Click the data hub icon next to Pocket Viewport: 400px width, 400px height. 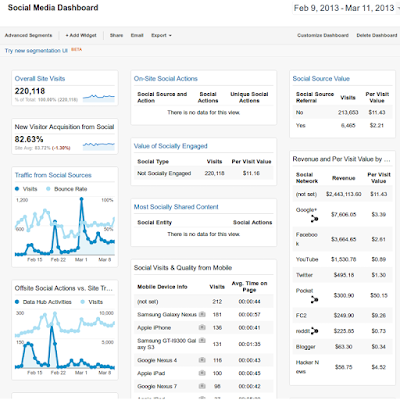[x=314, y=300]
